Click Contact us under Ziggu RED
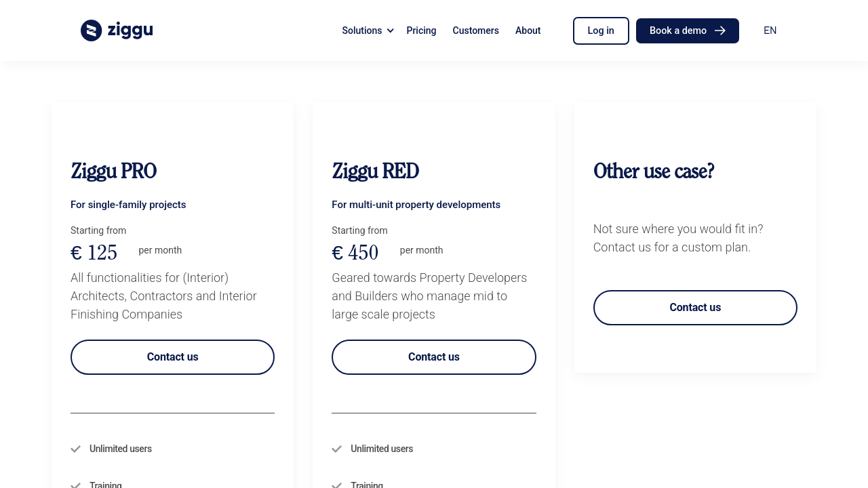The height and width of the screenshot is (488, 868). (x=434, y=357)
